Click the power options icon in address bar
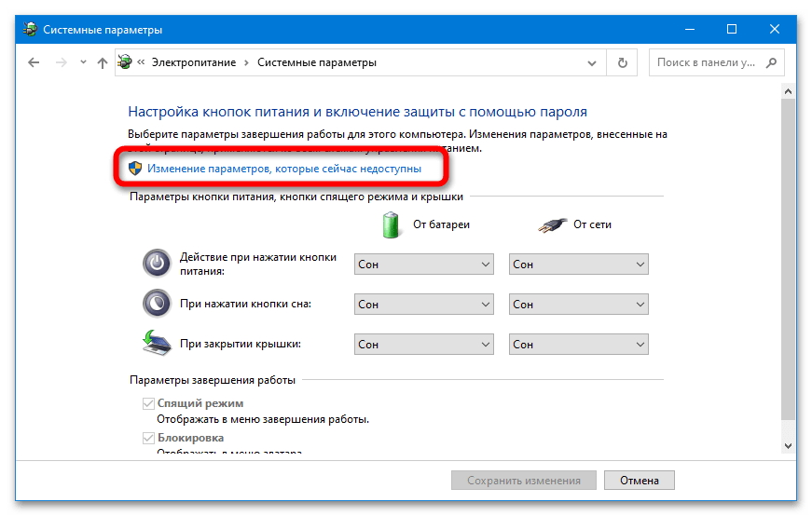Viewport: 812px width, 516px height. pos(125,62)
